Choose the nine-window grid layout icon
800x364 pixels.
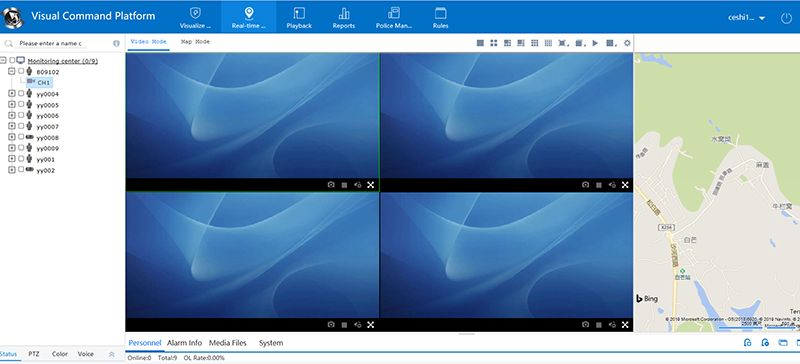tap(535, 43)
